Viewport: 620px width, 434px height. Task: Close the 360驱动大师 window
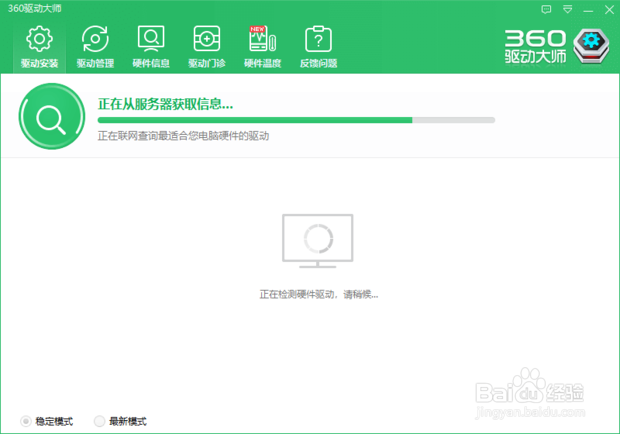pyautogui.click(x=609, y=9)
